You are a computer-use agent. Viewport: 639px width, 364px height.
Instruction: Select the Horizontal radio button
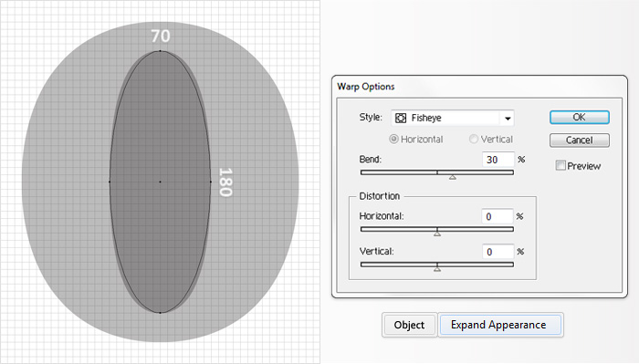point(393,140)
